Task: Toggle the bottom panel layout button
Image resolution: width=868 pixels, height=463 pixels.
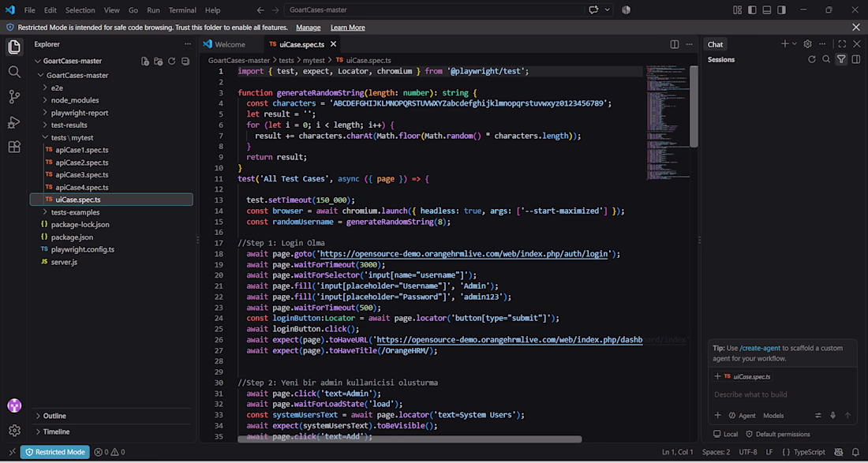Action: [x=767, y=10]
